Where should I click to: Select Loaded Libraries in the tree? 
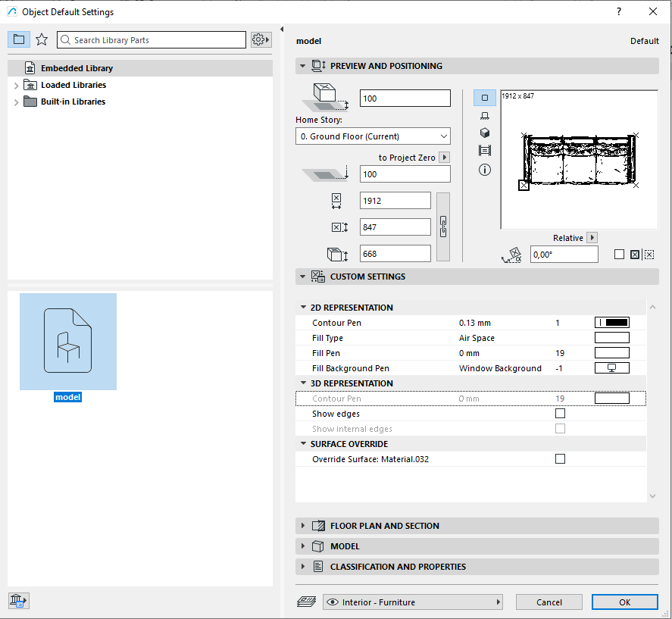pyautogui.click(x=73, y=85)
